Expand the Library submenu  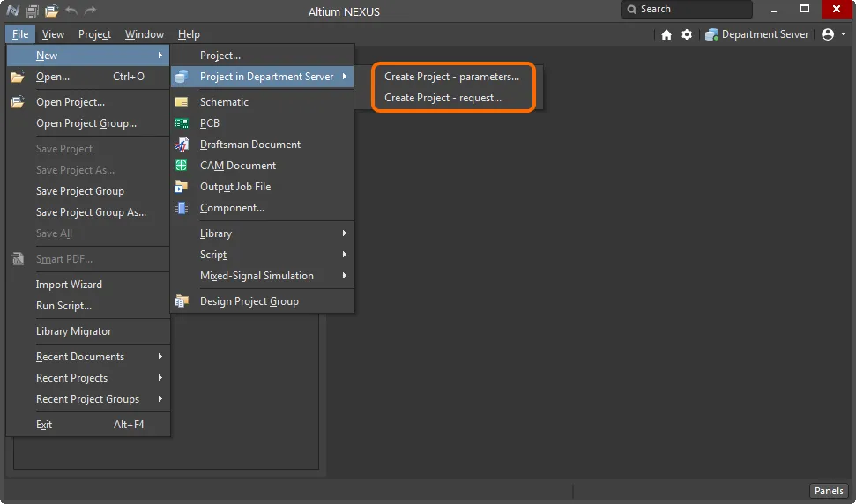[263, 233]
